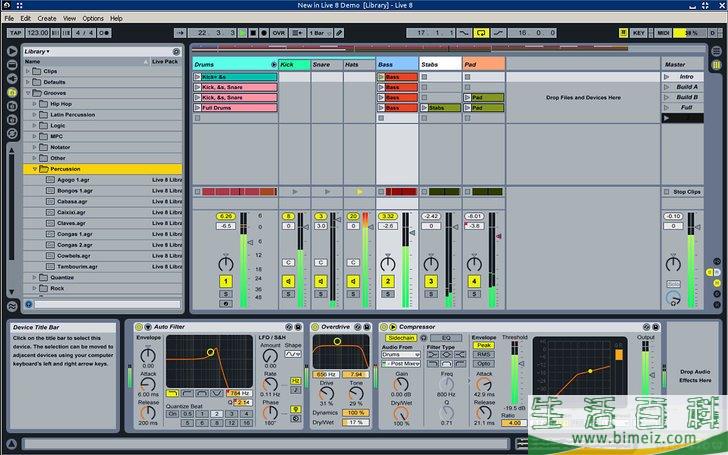Toggle the yellow Loop switch
The width and height of the screenshot is (728, 455).
(x=481, y=33)
